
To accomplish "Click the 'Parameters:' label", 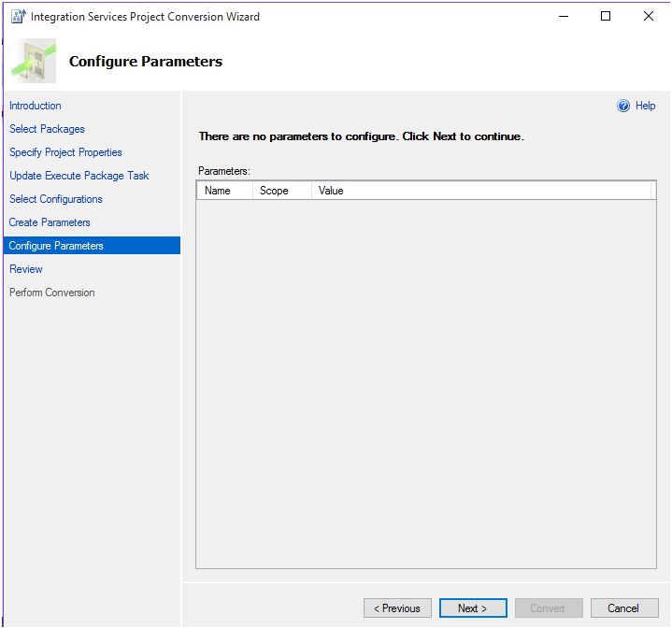I will pyautogui.click(x=223, y=171).
